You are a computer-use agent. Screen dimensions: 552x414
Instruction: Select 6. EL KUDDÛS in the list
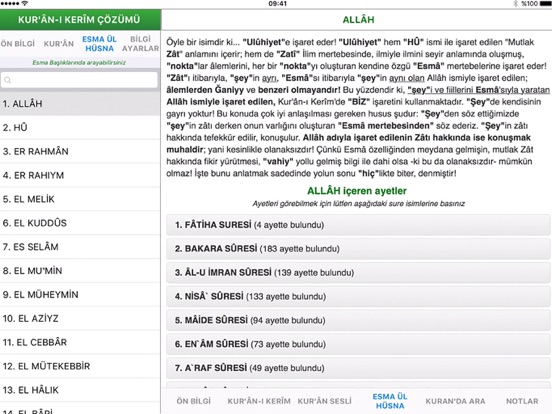click(x=80, y=223)
